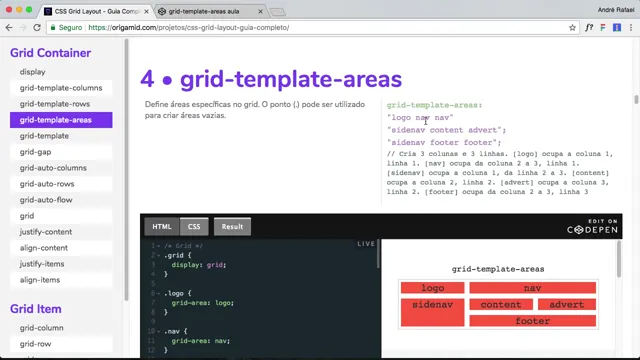Screen dimensions: 640x360
Task: Collapse the .logo rule fold arrow
Action: tap(159, 293)
